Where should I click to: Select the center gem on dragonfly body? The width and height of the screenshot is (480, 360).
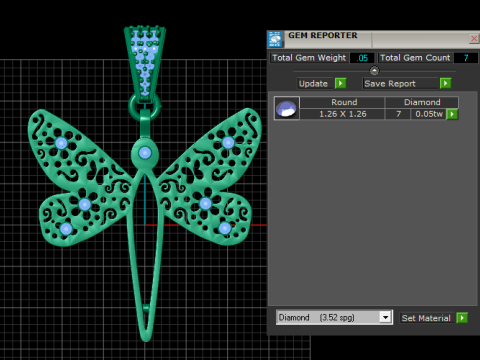pyautogui.click(x=145, y=153)
